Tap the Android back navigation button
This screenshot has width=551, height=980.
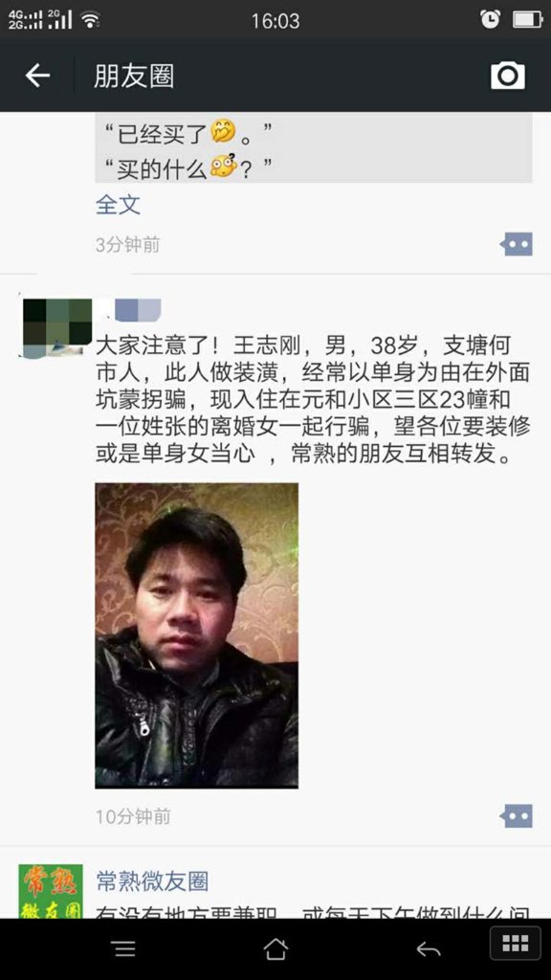click(429, 949)
